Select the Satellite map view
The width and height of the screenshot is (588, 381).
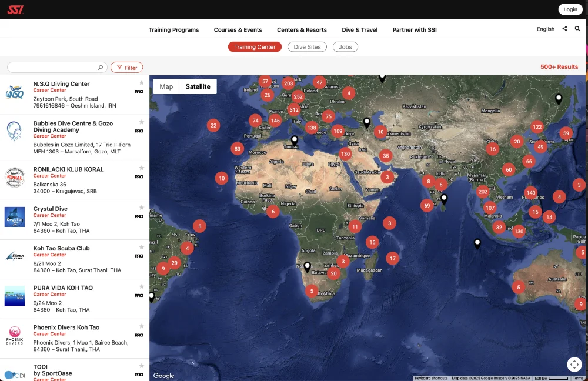click(198, 86)
